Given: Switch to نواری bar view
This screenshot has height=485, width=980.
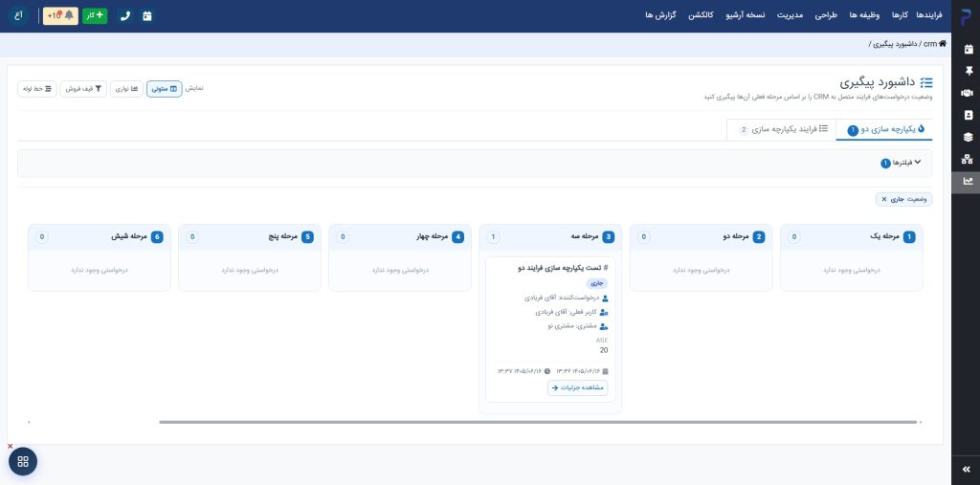Looking at the screenshot, I should click(127, 89).
